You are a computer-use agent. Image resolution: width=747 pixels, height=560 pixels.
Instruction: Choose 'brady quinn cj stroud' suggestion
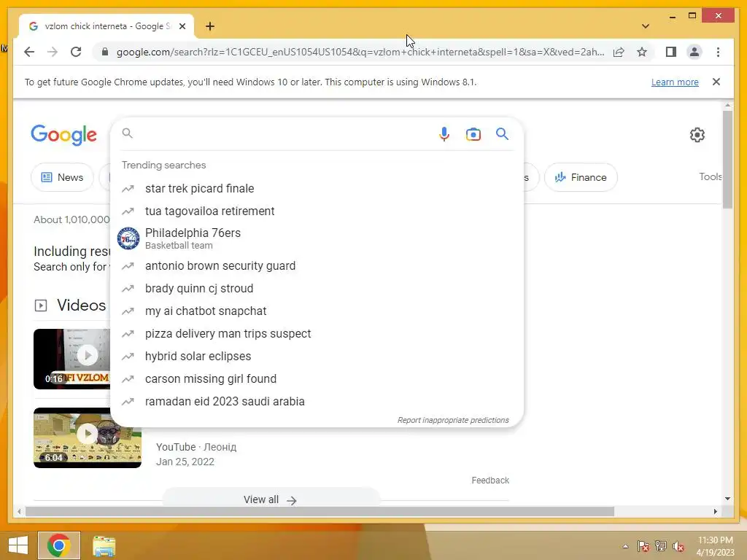click(317, 289)
